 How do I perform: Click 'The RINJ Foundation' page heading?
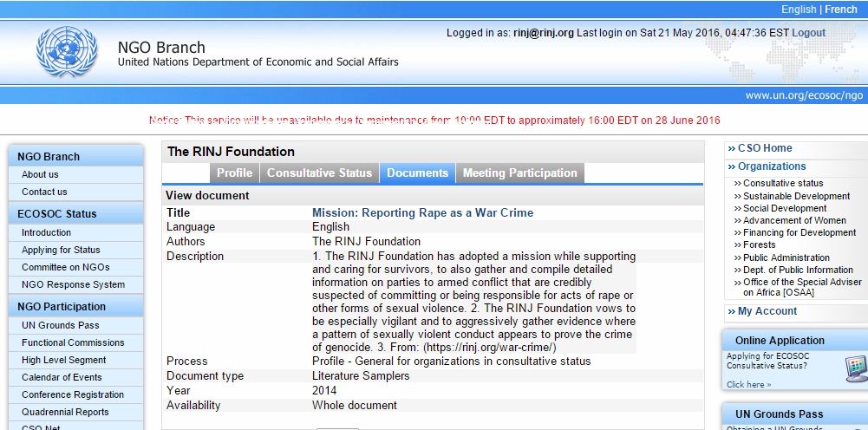click(231, 152)
